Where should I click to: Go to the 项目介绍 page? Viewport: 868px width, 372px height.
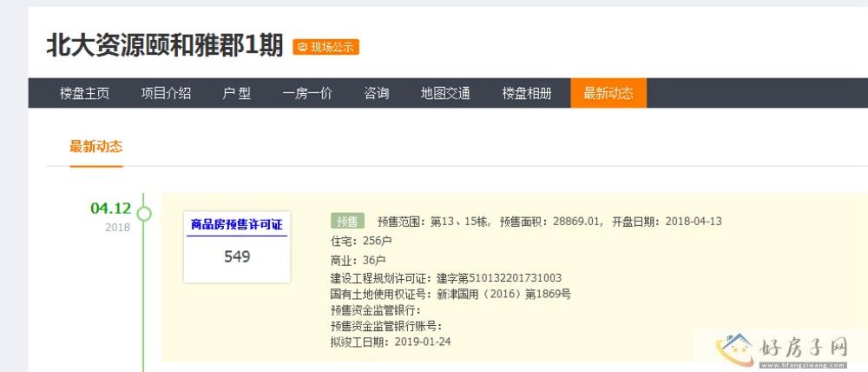(166, 94)
